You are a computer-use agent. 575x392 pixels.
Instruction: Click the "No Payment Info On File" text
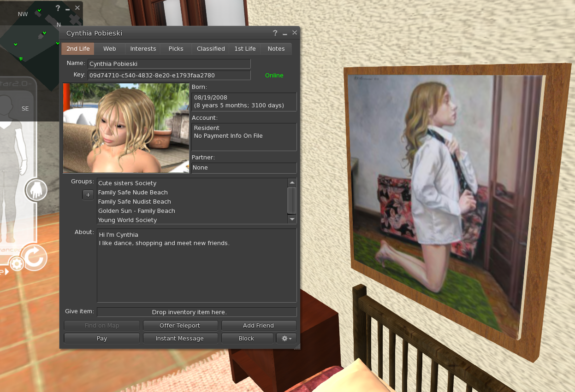[x=228, y=136]
